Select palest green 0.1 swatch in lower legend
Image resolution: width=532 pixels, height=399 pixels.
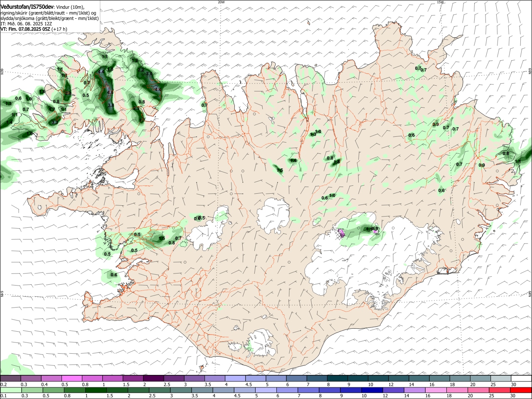[11, 390]
